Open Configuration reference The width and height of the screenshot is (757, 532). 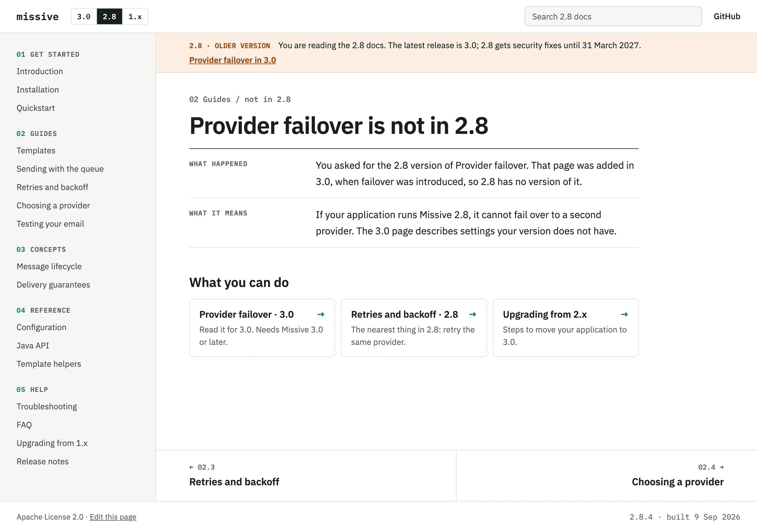click(41, 327)
